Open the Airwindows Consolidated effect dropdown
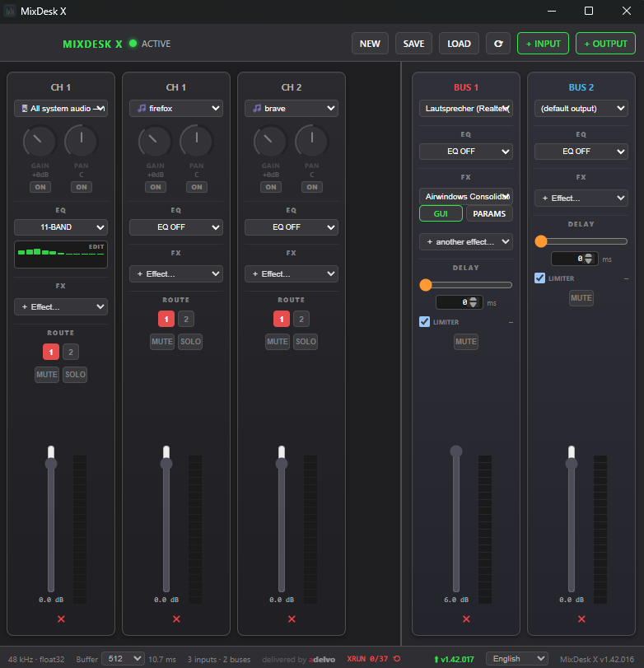Screen dimensions: 644x668 point(466,196)
